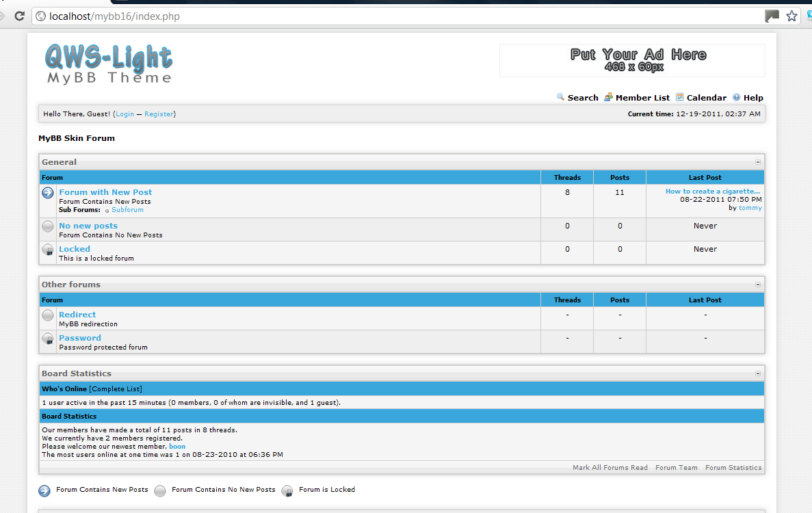Bookmark page with star icon

pos(791,16)
